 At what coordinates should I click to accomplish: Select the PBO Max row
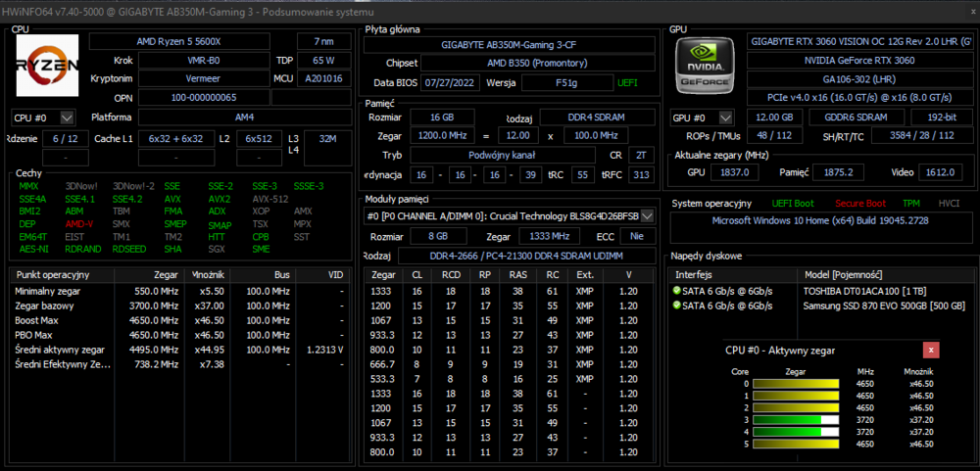(180, 335)
